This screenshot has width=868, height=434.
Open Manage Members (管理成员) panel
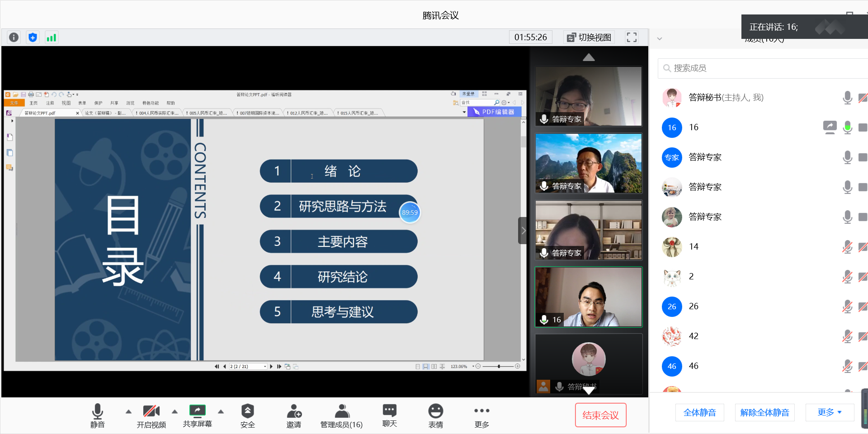(341, 415)
